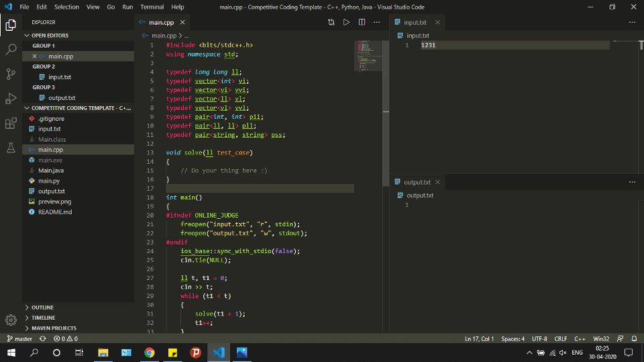644x362 pixels.
Task: Expand the Maven Projects section
Action: point(54,328)
